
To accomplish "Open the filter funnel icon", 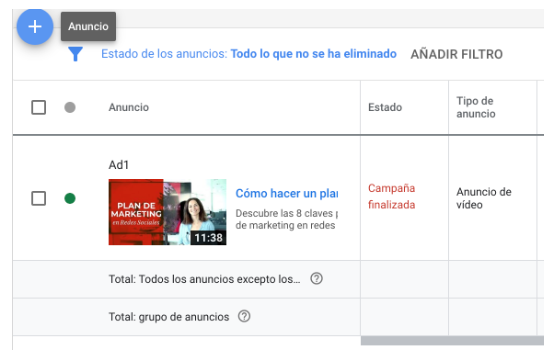I will point(75,54).
